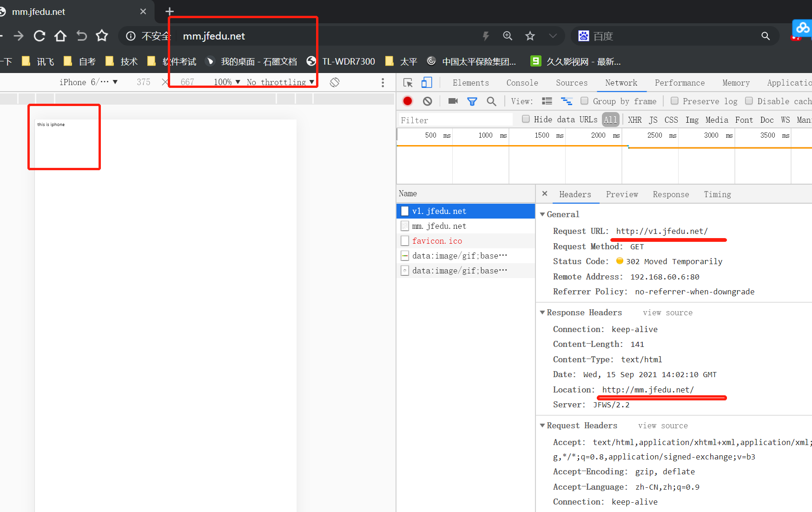Collapse the Response Headers section

click(542, 313)
